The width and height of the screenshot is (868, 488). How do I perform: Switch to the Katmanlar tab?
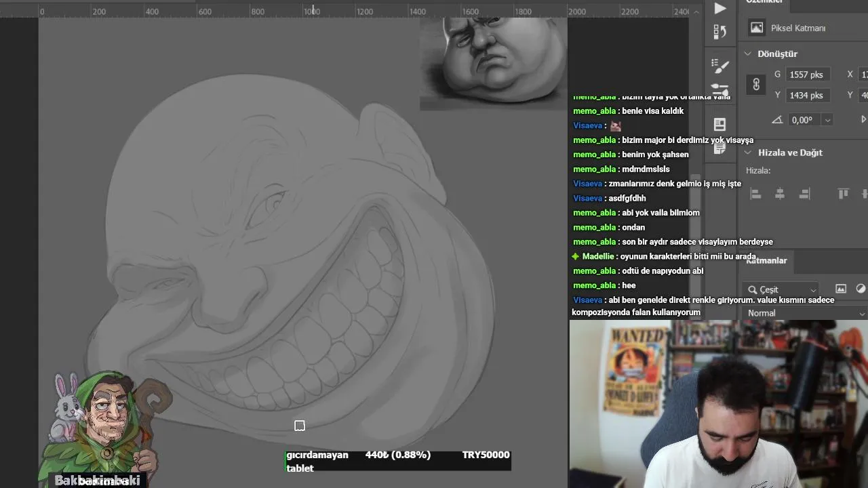(766, 260)
